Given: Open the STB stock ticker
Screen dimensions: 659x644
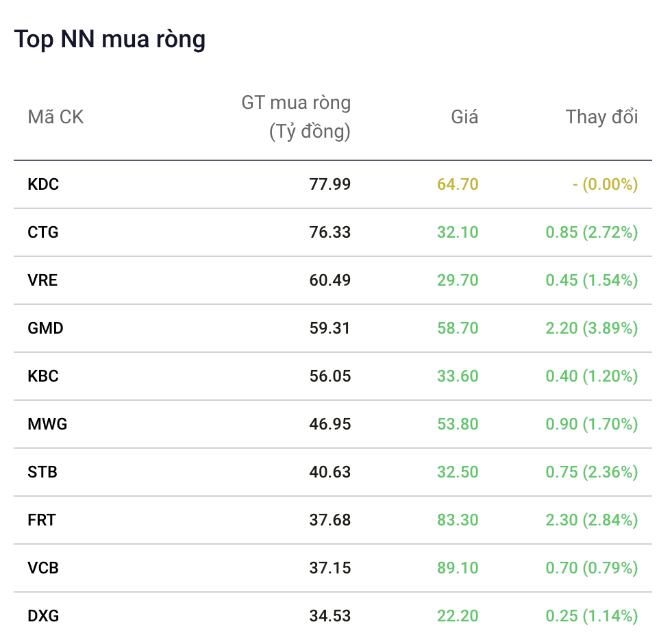Looking at the screenshot, I should click(x=42, y=472).
